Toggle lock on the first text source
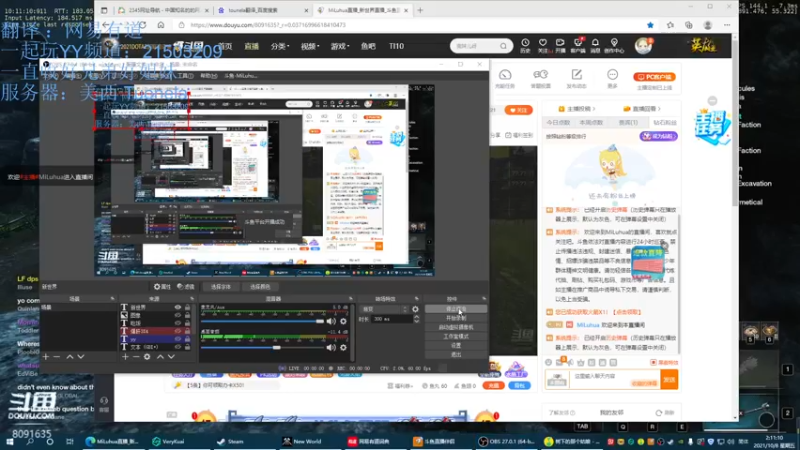 tap(187, 308)
